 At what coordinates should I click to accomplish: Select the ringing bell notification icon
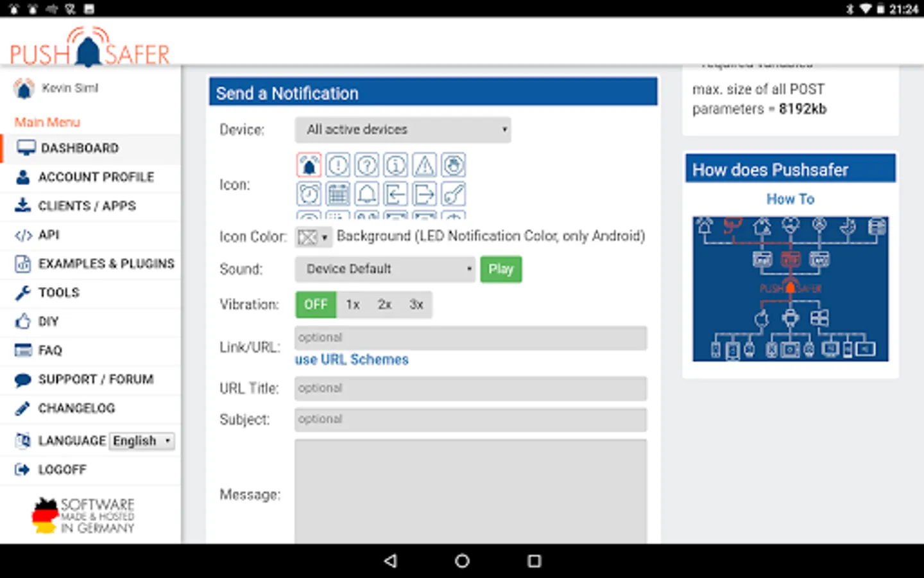pos(309,166)
